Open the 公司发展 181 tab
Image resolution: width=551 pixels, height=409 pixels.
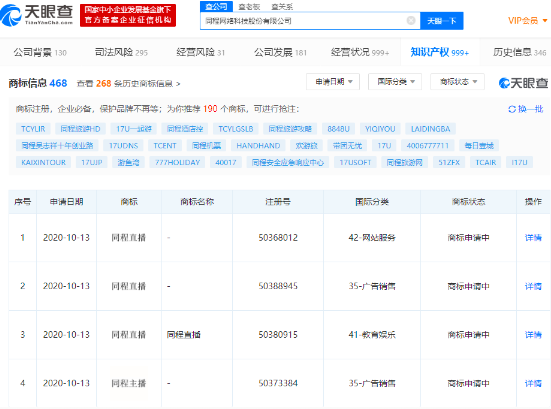tap(280, 53)
